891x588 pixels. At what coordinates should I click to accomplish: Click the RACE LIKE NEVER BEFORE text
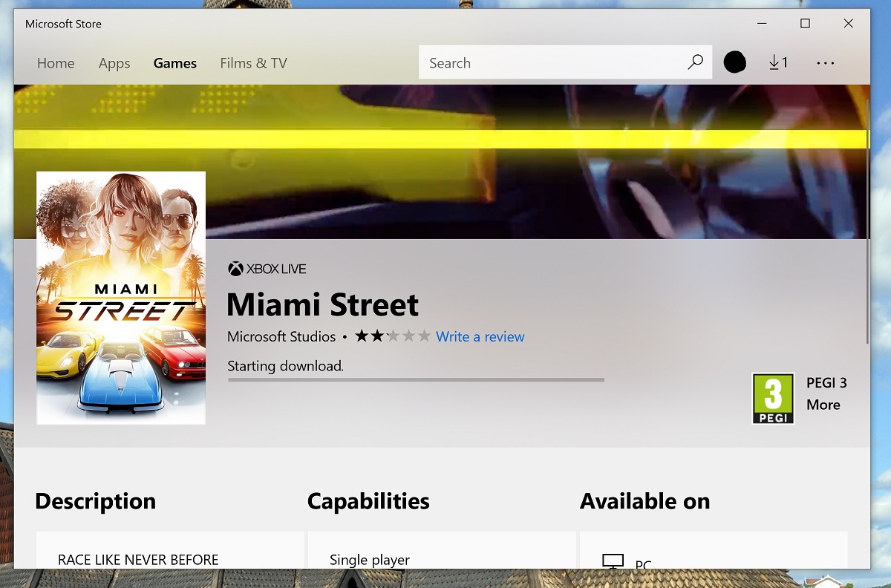(138, 560)
